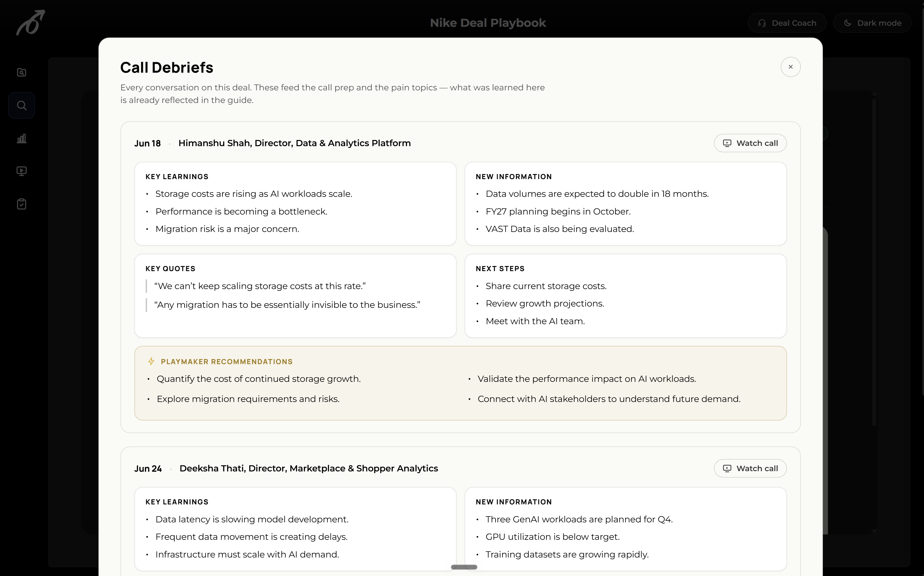Click the 'Jun 18' date label

[147, 144]
